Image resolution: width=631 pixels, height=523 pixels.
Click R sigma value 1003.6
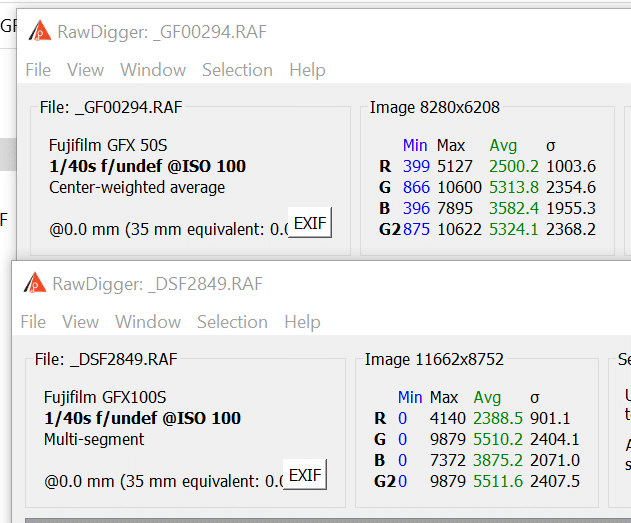click(x=571, y=166)
